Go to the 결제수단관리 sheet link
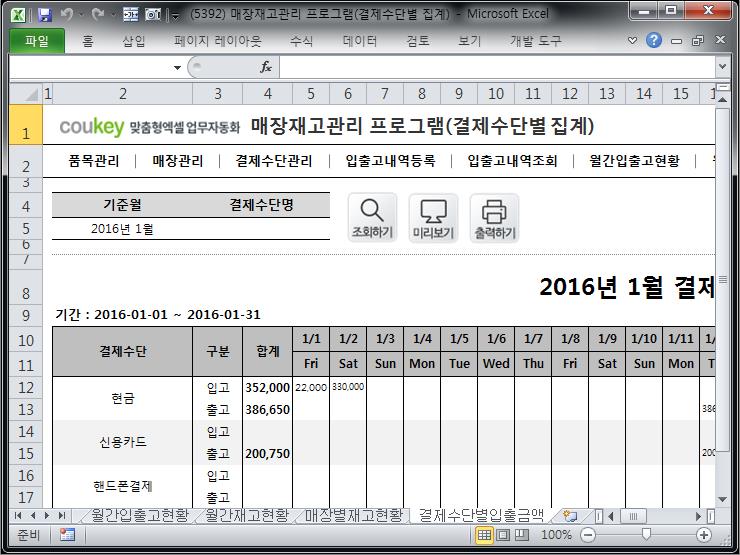 (274, 161)
